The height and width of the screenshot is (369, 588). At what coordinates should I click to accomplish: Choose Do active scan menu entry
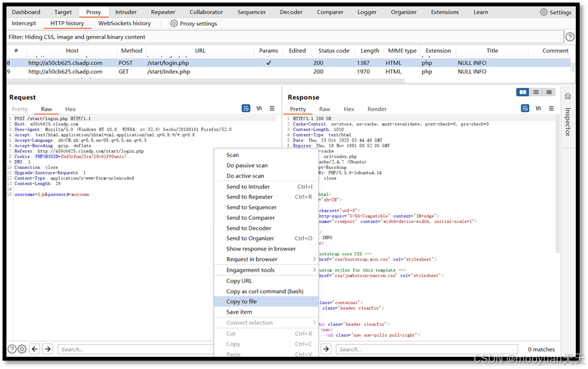[x=266, y=176]
